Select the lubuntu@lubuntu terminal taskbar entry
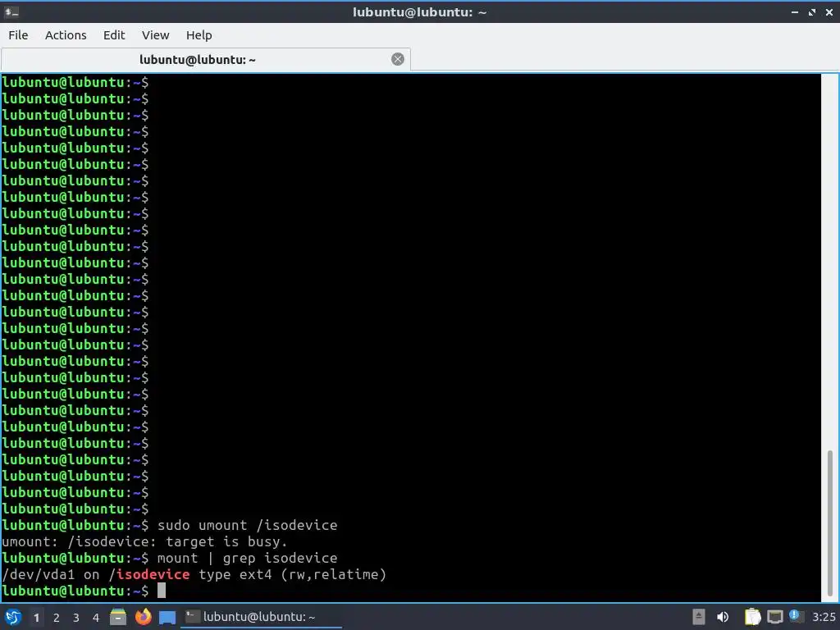The image size is (840, 630). 262,617
